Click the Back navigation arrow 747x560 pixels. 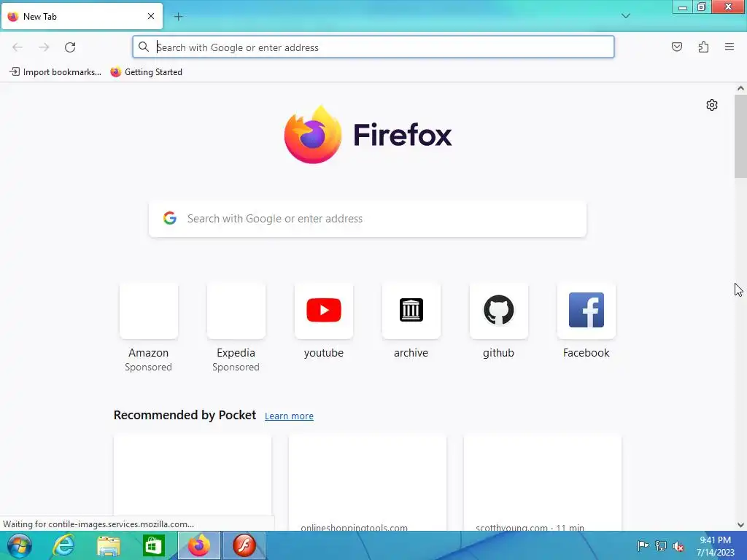click(x=18, y=47)
